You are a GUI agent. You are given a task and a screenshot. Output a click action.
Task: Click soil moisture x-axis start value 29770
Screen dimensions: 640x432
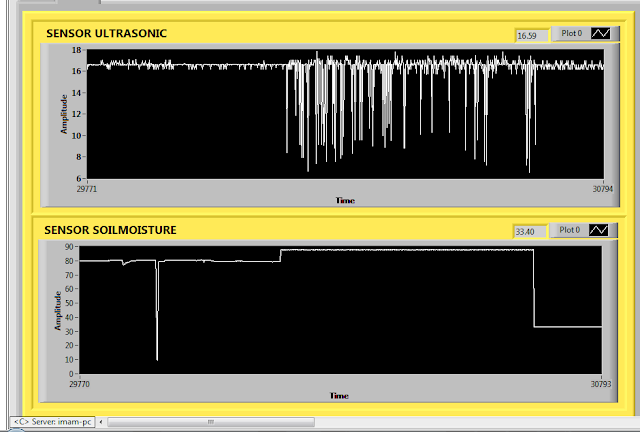point(80,384)
